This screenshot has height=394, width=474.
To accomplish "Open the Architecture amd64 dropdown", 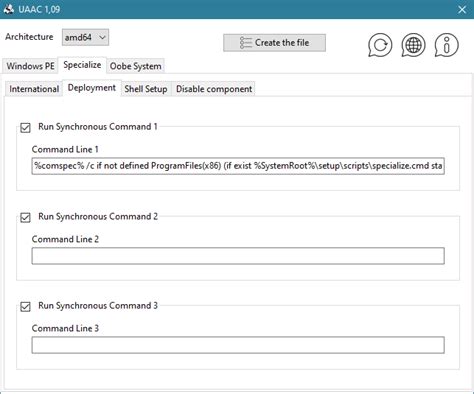I will 85,37.
